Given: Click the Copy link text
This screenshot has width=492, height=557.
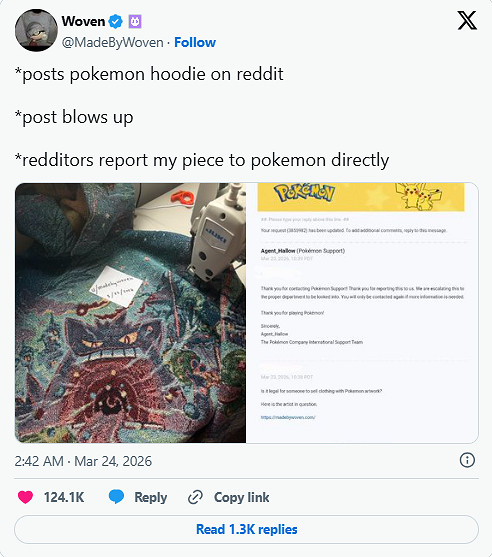Looking at the screenshot, I should coord(242,497).
